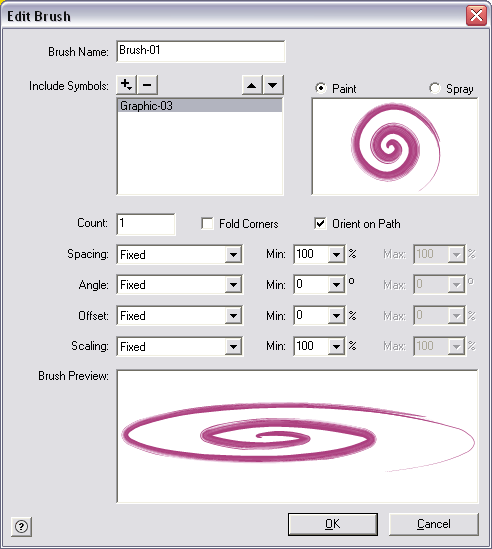Open the Spacing type dropdown
The width and height of the screenshot is (492, 549).
tap(179, 255)
